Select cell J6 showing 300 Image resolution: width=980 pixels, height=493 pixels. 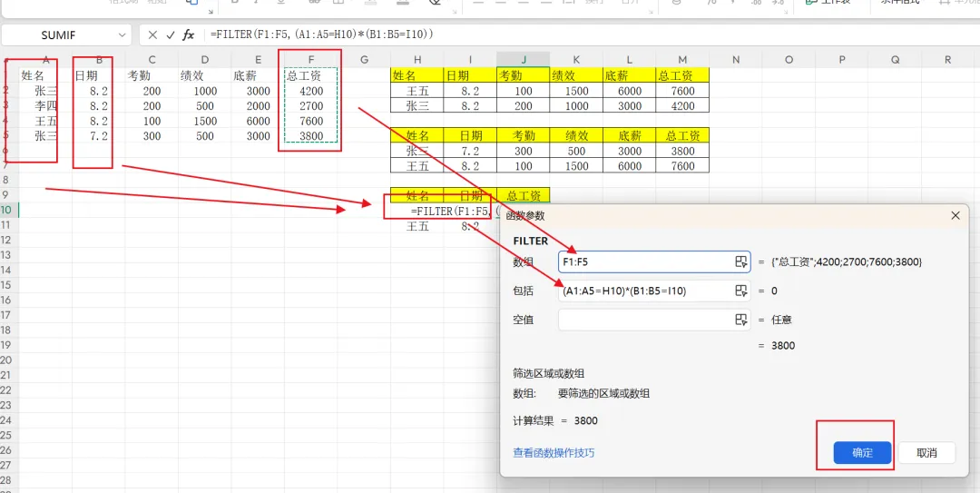[x=524, y=151]
